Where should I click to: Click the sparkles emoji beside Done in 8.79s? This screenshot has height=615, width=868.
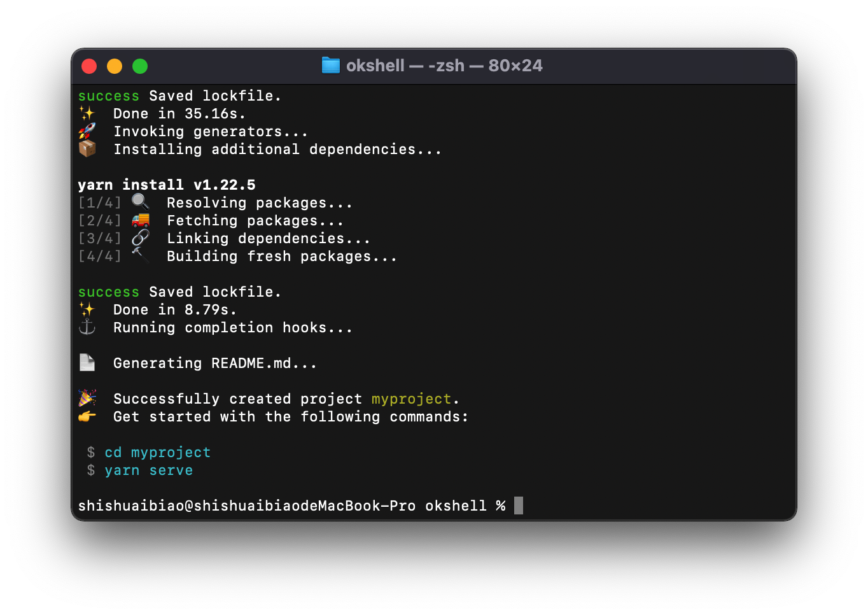(87, 309)
